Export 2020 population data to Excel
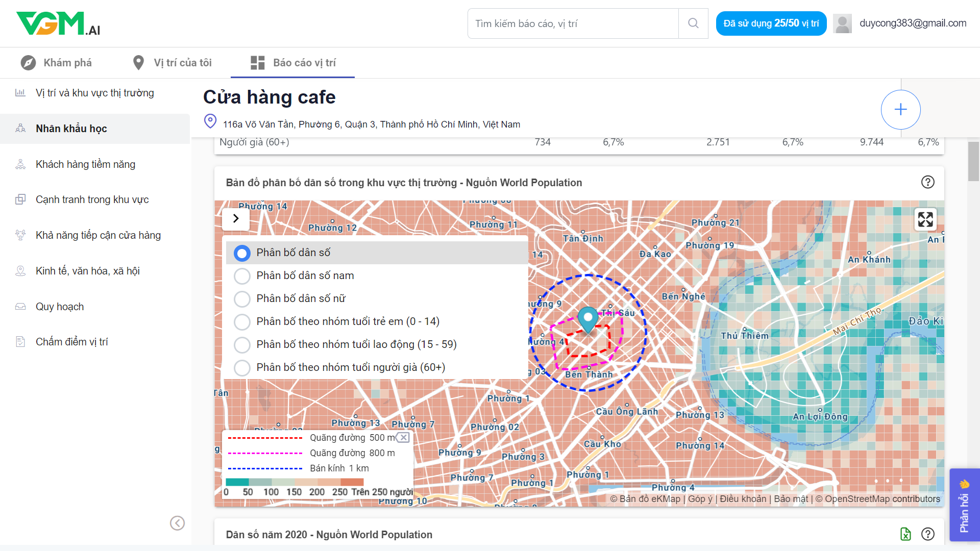This screenshot has width=980, height=551. pos(905,534)
